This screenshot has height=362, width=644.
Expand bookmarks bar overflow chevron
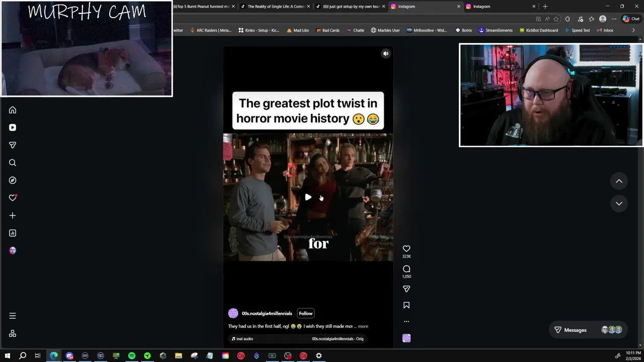coord(633,30)
